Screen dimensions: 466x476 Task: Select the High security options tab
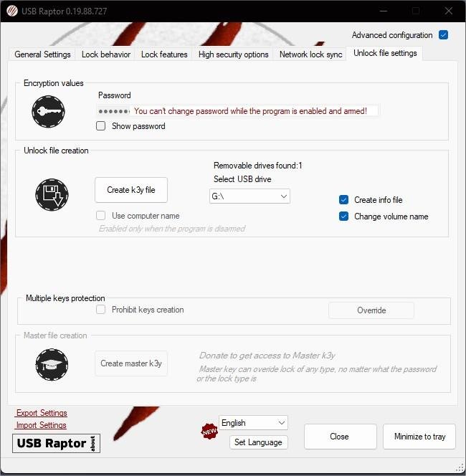[x=234, y=54]
